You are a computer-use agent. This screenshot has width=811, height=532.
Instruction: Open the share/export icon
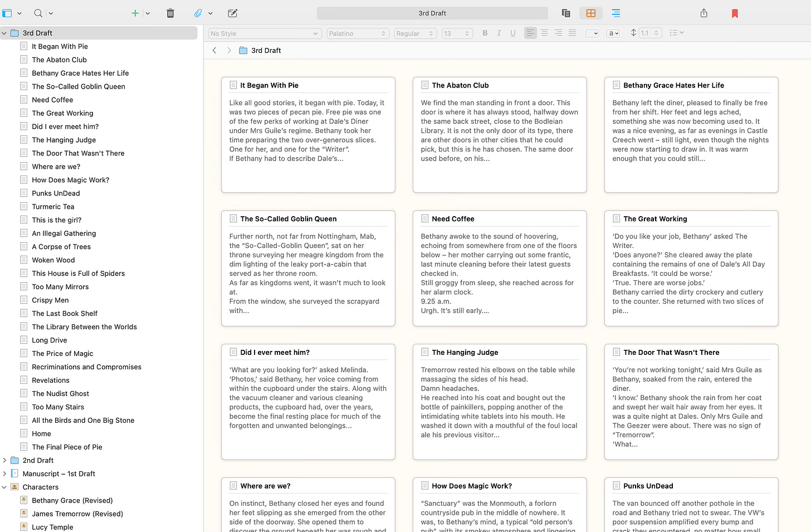[x=703, y=13]
